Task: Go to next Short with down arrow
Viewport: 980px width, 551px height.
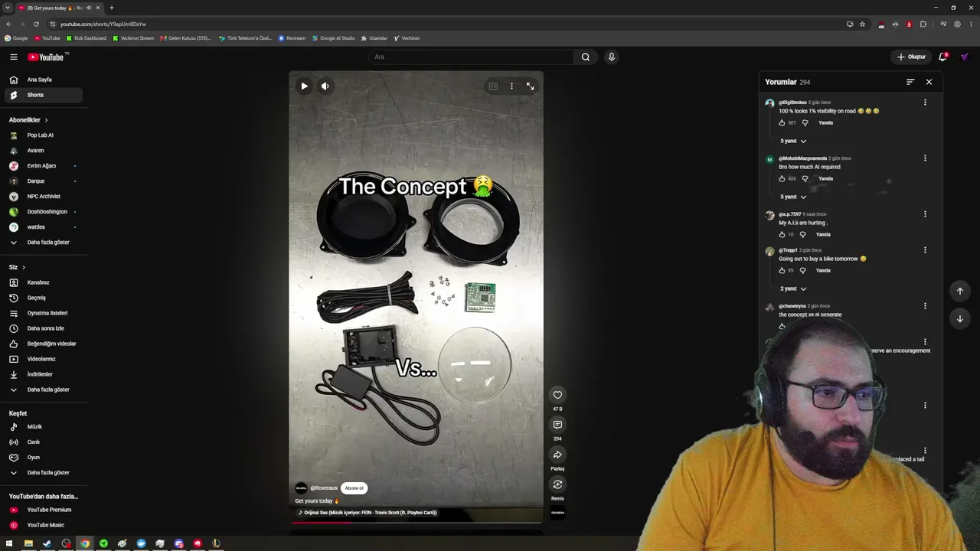Action: (959, 318)
